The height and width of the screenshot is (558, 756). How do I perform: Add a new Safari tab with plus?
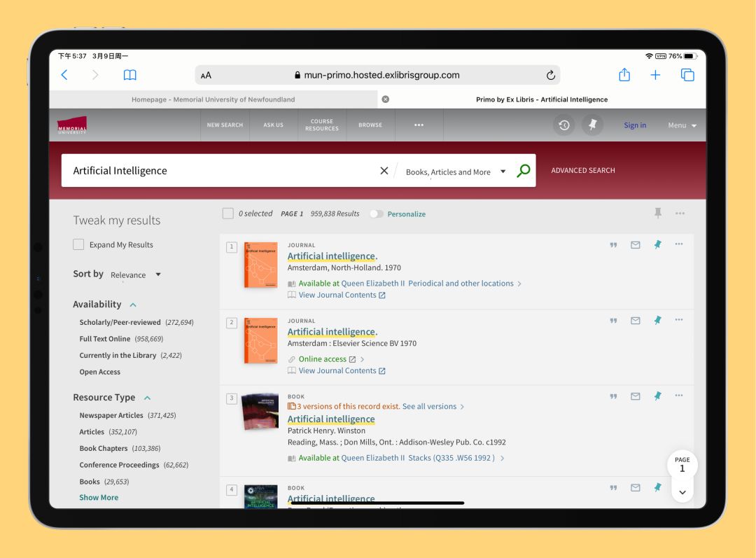click(x=655, y=75)
